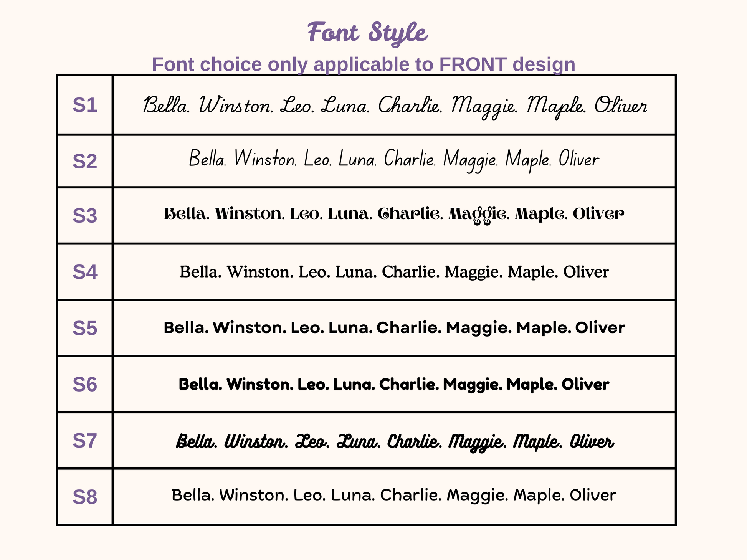747x560 pixels.
Task: Click "Leo" in the S7 script sample
Action: 312,441
